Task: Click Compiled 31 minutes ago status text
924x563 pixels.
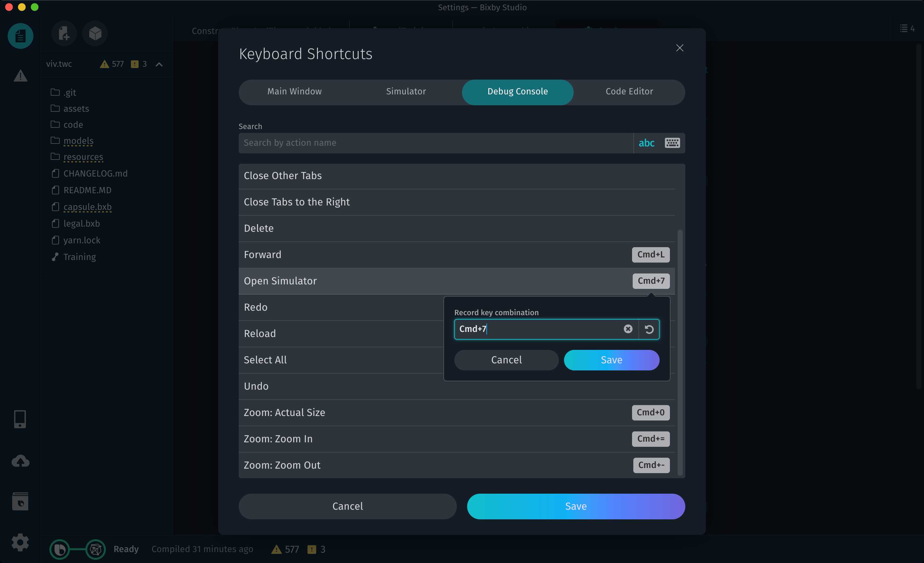Action: click(x=202, y=549)
